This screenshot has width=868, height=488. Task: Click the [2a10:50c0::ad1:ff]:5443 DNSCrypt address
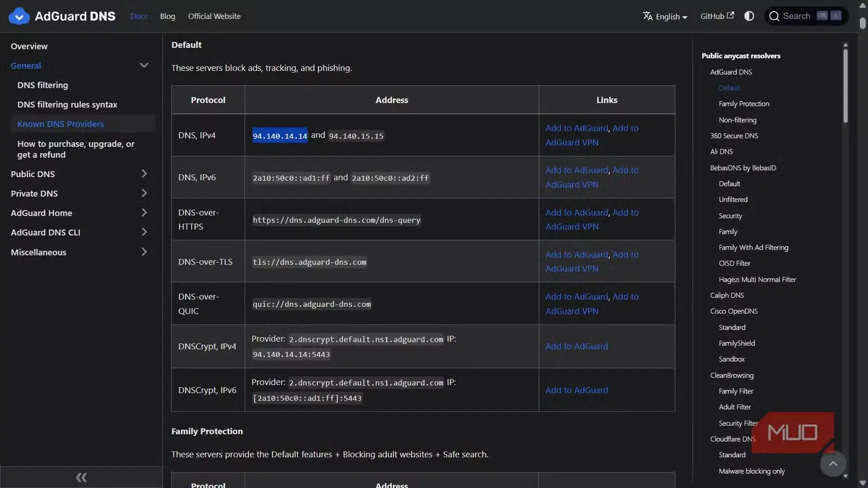(x=307, y=398)
